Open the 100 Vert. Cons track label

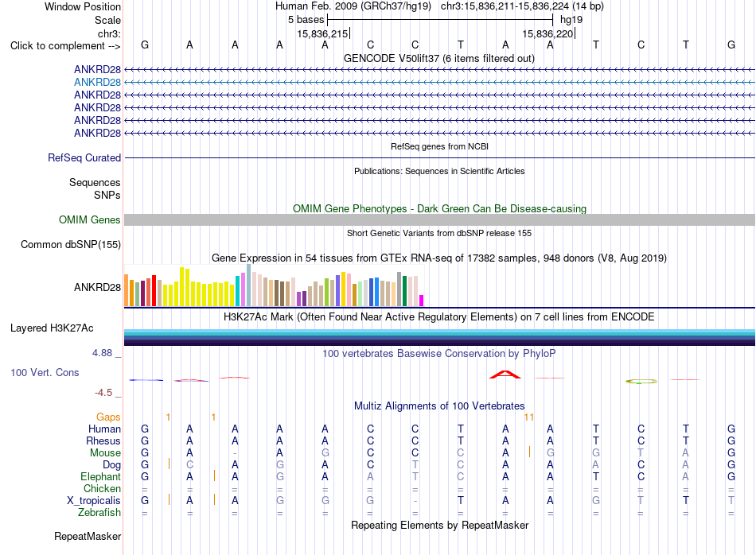(x=45, y=373)
